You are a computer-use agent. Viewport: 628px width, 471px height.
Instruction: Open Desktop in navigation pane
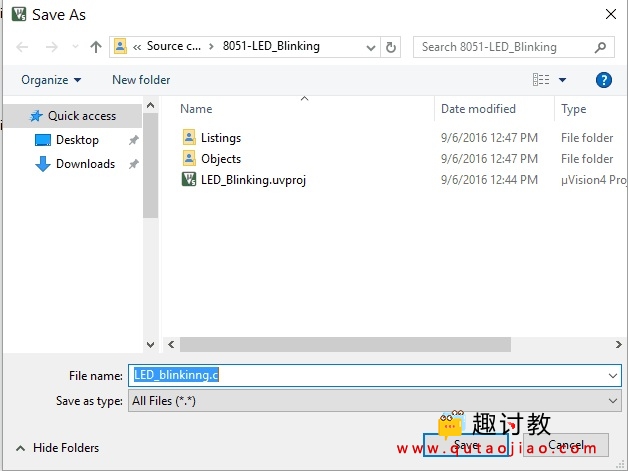pyautogui.click(x=77, y=140)
